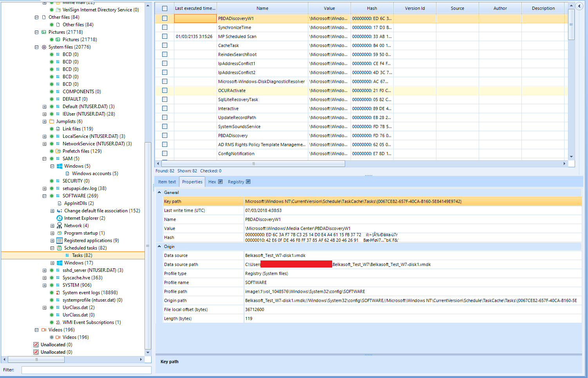588x378 pixels.
Task: Switch to the Hex tab
Action: coord(212,182)
